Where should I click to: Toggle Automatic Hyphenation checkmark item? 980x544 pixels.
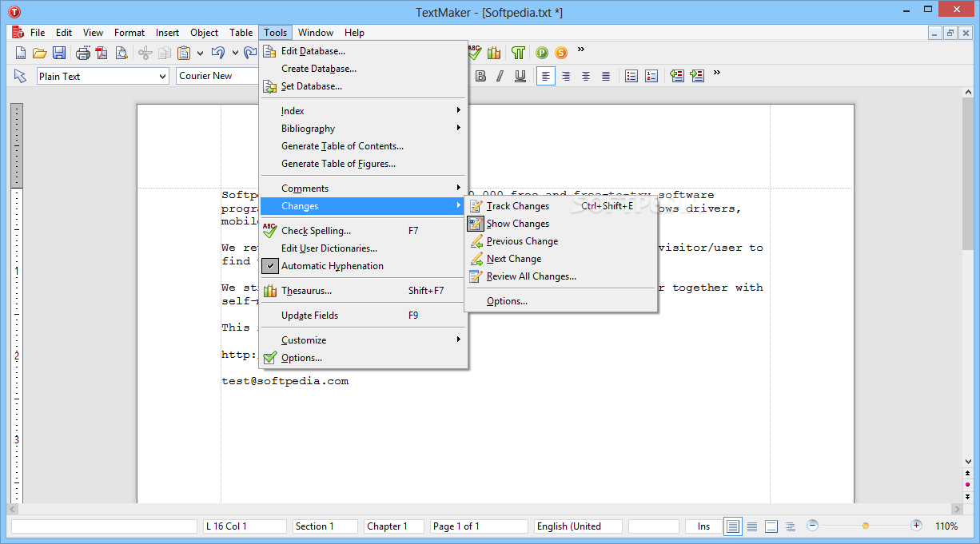[364, 266]
